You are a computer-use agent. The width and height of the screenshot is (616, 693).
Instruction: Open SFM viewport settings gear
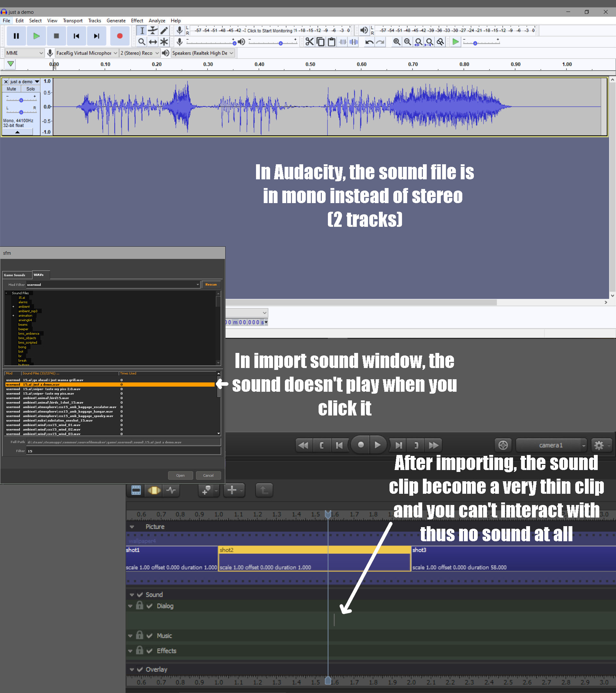[599, 445]
